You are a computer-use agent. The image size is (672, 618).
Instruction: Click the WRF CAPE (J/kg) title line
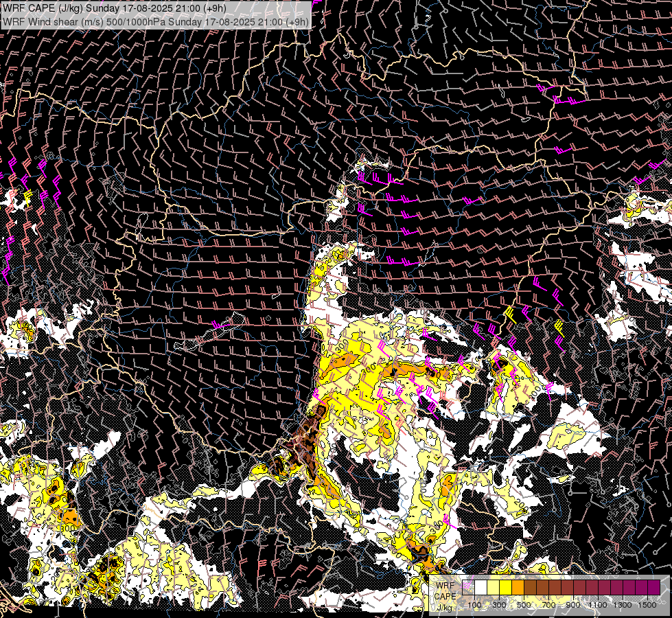(x=115, y=8)
